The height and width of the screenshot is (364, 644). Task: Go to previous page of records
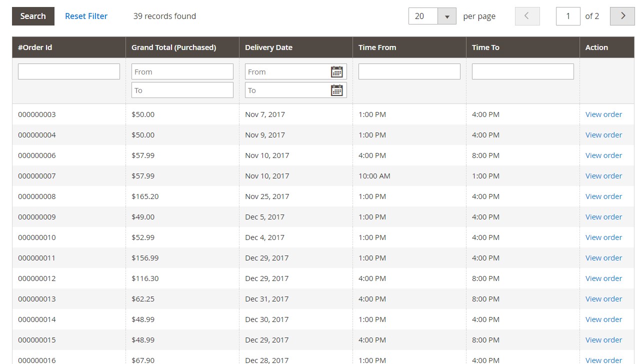[x=527, y=16]
